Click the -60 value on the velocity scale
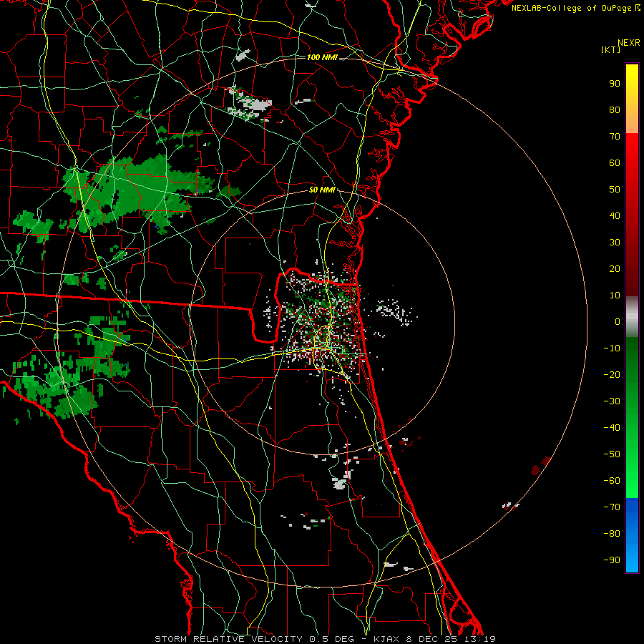644x644 pixels. tap(612, 481)
